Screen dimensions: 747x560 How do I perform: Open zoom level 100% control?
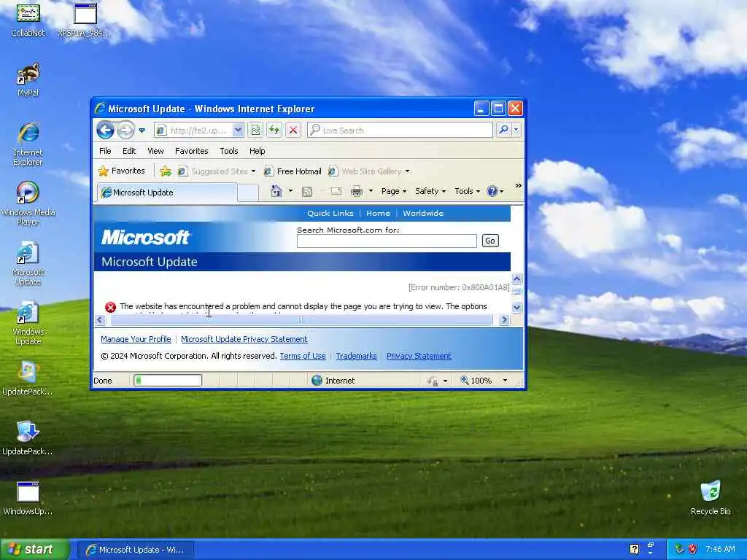pyautogui.click(x=476, y=381)
